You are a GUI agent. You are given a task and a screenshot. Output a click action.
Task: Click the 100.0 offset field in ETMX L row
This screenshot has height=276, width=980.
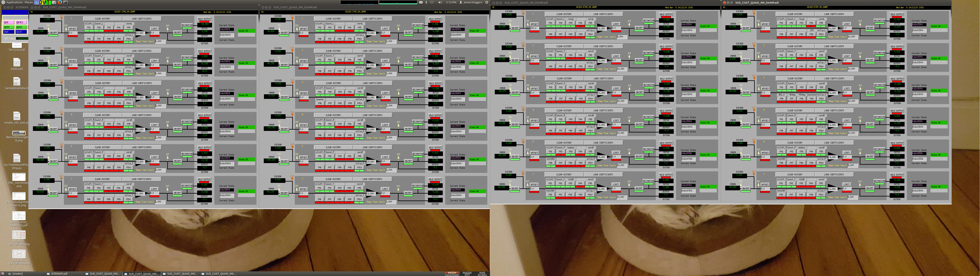(x=535, y=28)
